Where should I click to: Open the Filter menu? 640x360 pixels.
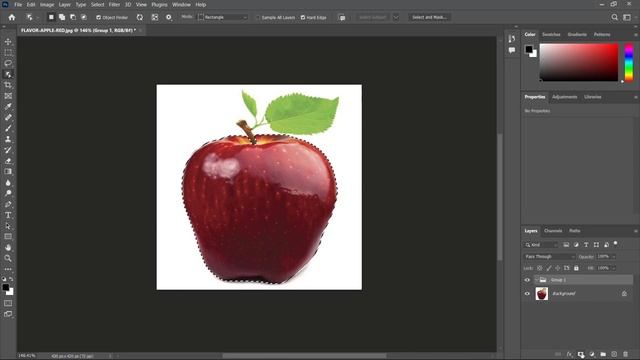pos(114,4)
